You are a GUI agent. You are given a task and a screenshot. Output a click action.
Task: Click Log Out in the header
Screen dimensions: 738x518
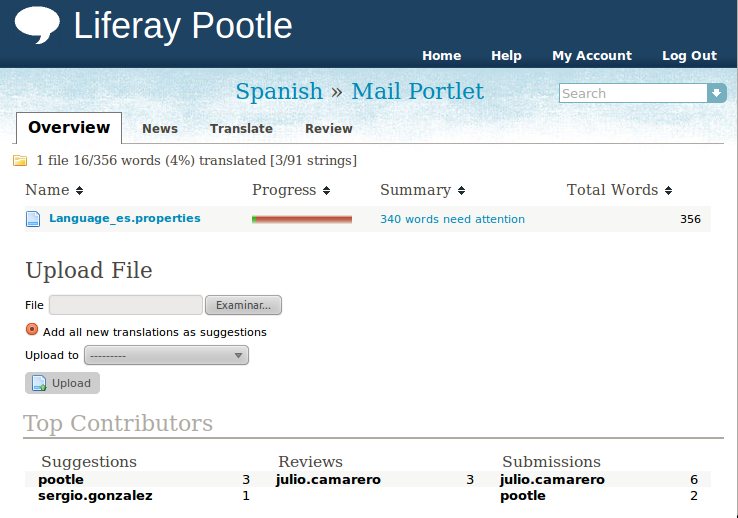(689, 56)
